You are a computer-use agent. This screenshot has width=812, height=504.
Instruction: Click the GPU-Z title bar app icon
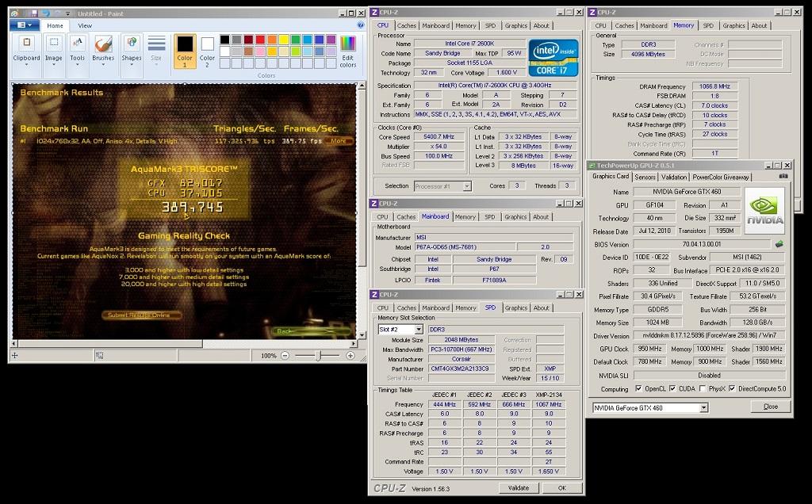592,165
